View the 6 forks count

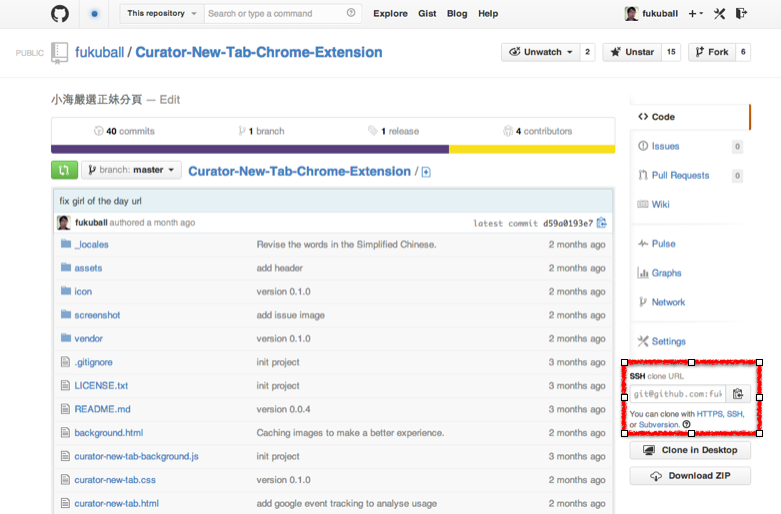click(743, 52)
